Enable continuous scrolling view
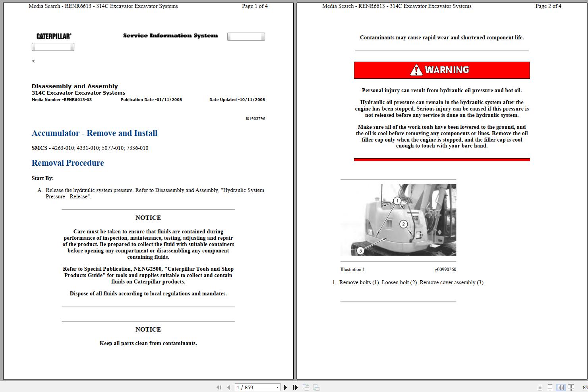This screenshot has width=588, height=392. (x=550, y=387)
